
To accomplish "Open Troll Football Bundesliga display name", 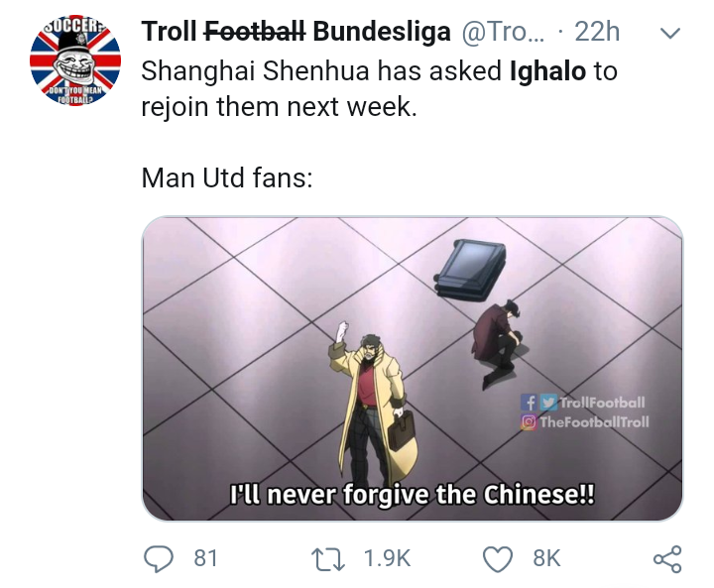I will point(296,32).
